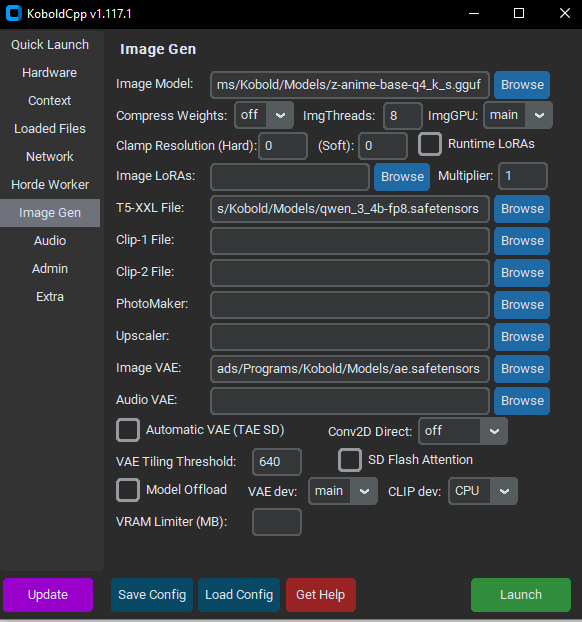582x622 pixels.
Task: Click the purple Update button
Action: (x=48, y=595)
